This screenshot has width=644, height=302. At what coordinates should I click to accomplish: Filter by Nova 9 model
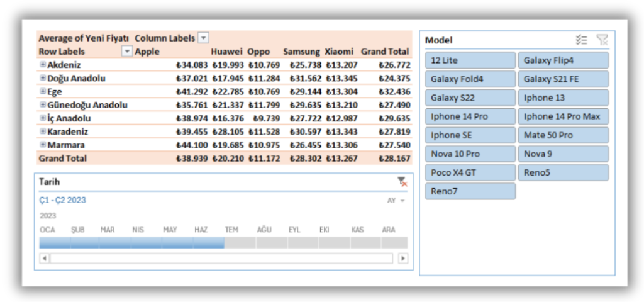pyautogui.click(x=563, y=154)
